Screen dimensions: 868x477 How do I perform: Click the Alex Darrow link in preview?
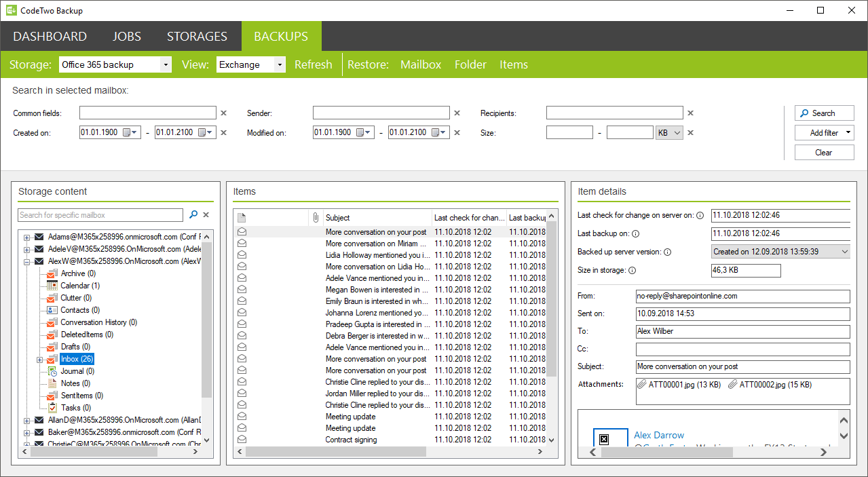659,435
